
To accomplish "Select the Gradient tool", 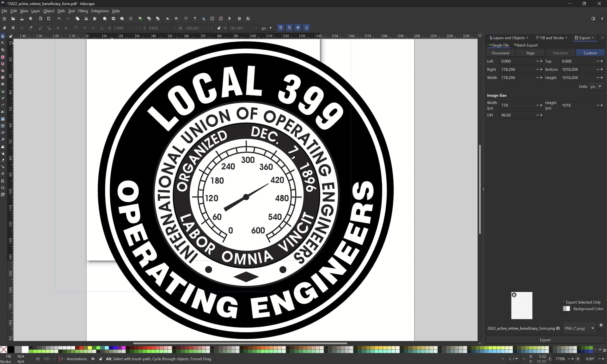I will [x=3, y=119].
